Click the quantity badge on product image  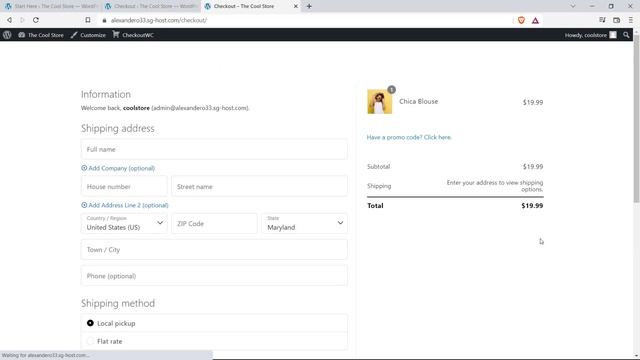(391, 89)
